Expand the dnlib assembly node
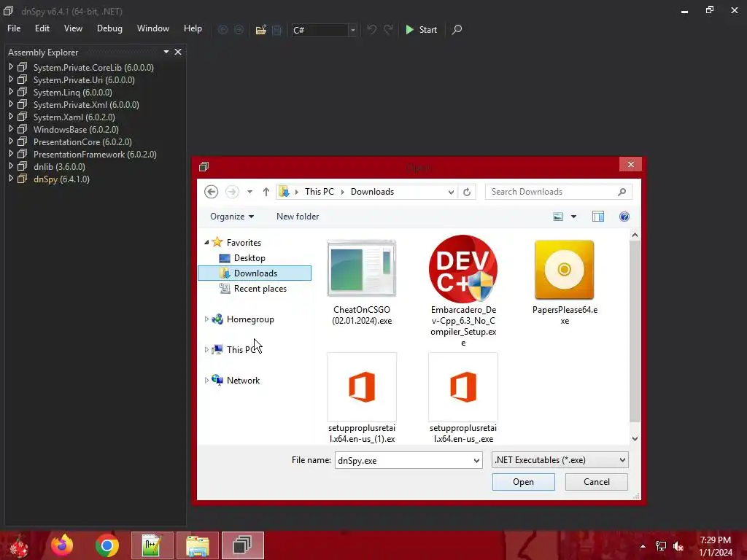 (x=11, y=166)
